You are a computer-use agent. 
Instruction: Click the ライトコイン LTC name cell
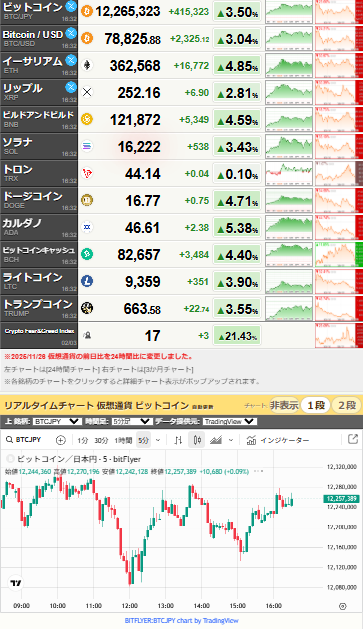39,281
